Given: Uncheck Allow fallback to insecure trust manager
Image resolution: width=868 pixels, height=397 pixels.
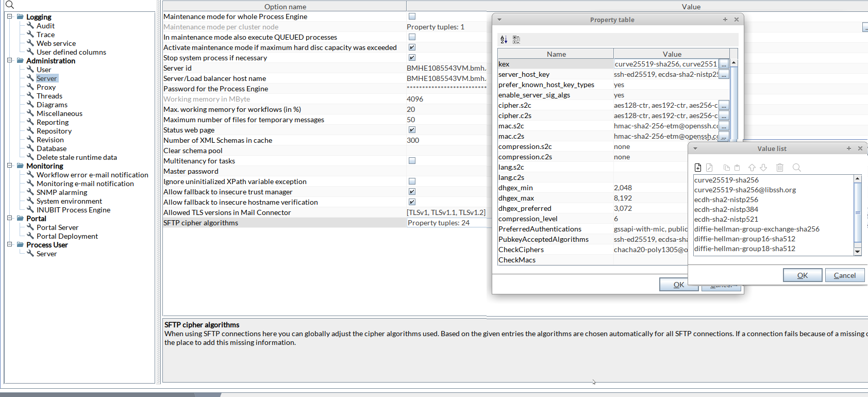Looking at the screenshot, I should 412,192.
